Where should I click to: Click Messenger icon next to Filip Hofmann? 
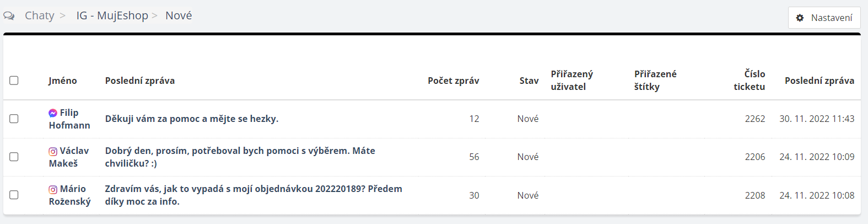tap(53, 113)
